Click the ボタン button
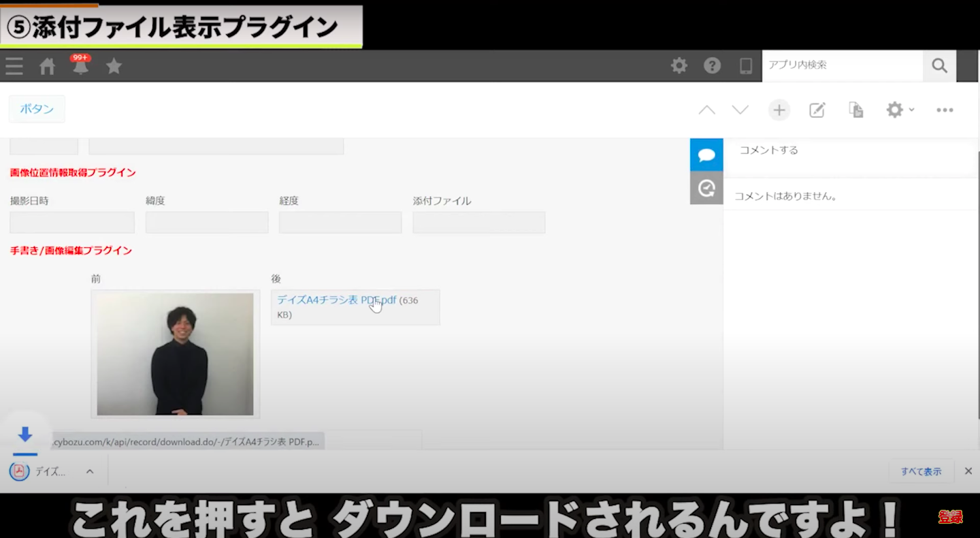The image size is (980, 538). (x=37, y=109)
